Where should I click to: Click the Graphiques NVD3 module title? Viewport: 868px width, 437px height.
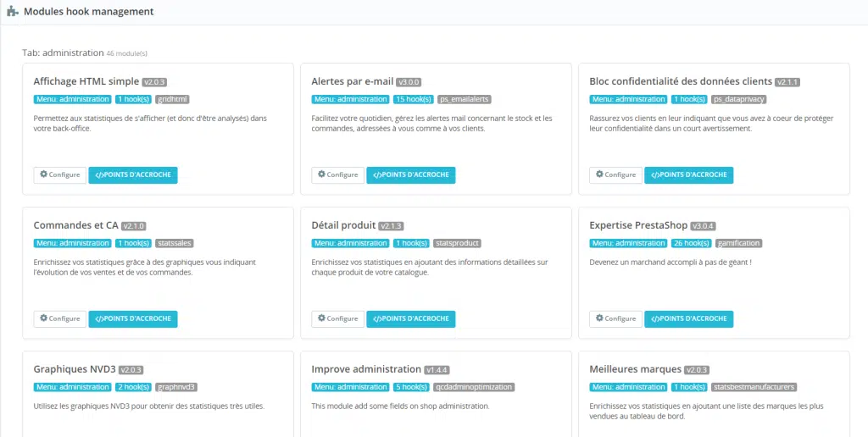coord(74,369)
